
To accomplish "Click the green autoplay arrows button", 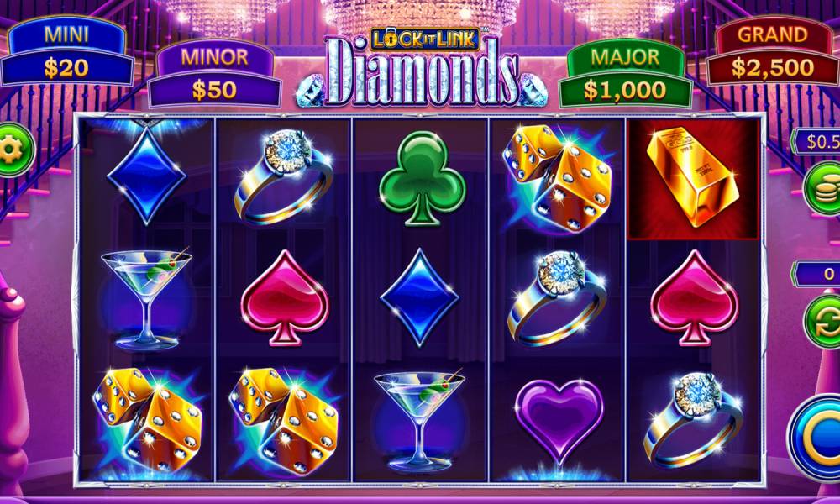I will pos(823,321).
